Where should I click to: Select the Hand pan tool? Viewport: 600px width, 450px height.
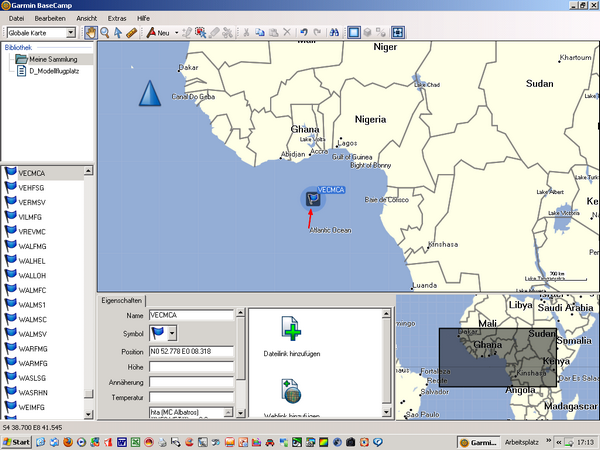(x=91, y=33)
